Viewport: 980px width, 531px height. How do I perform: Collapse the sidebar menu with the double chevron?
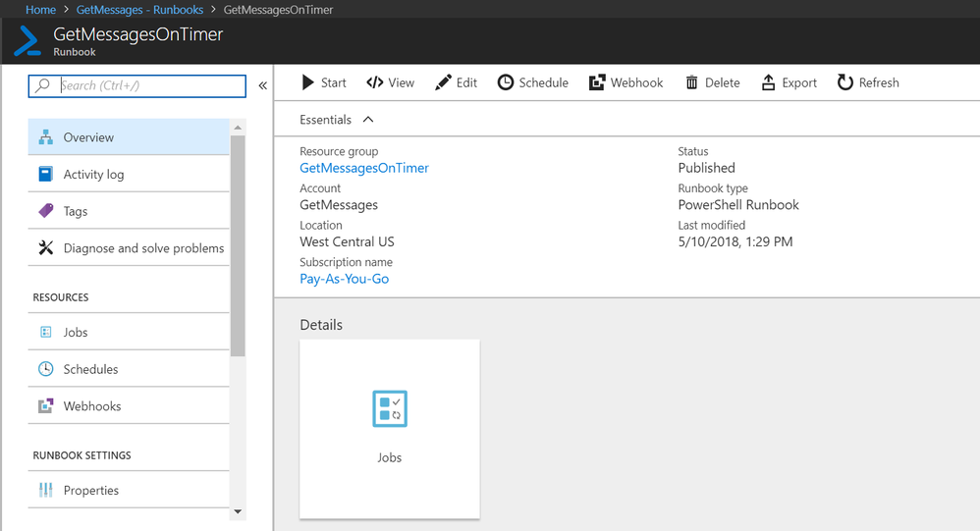262,85
